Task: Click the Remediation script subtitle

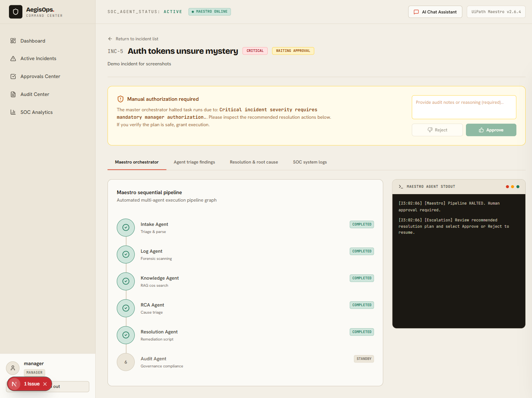Action: tap(157, 339)
